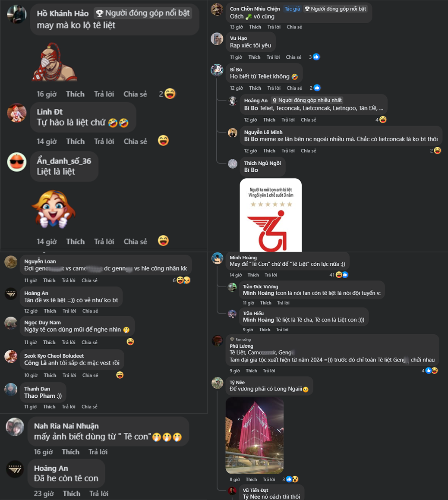This screenshot has height=500, width=448.
Task: View the like reaction on Vu Hạo's comment
Action: pos(316,57)
